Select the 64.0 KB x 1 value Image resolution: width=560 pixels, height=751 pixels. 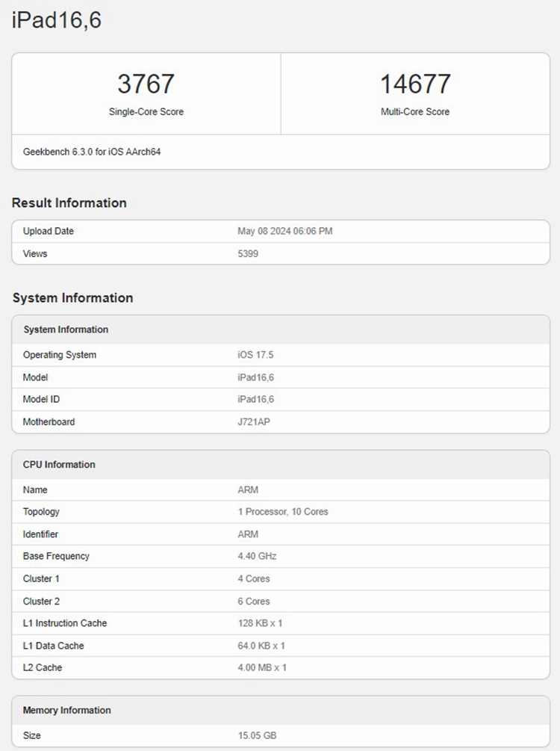pyautogui.click(x=261, y=646)
